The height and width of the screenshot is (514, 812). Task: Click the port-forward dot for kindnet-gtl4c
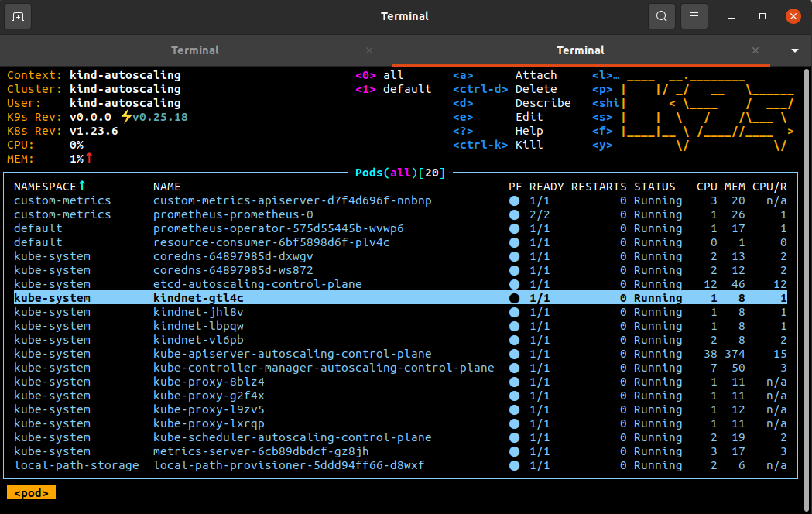tap(514, 298)
